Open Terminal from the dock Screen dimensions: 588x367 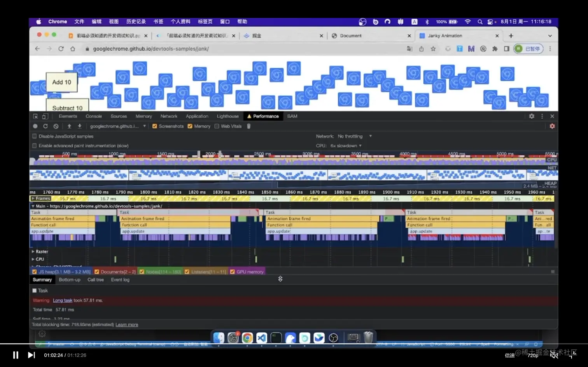276,337
